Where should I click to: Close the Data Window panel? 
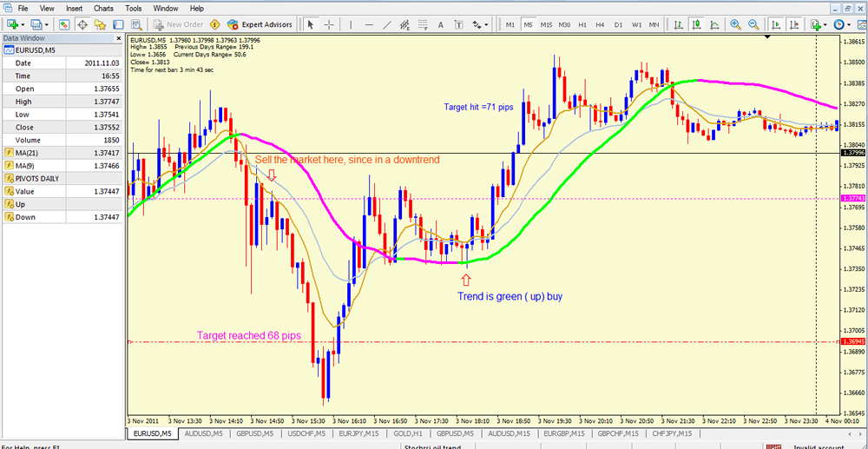(x=118, y=38)
